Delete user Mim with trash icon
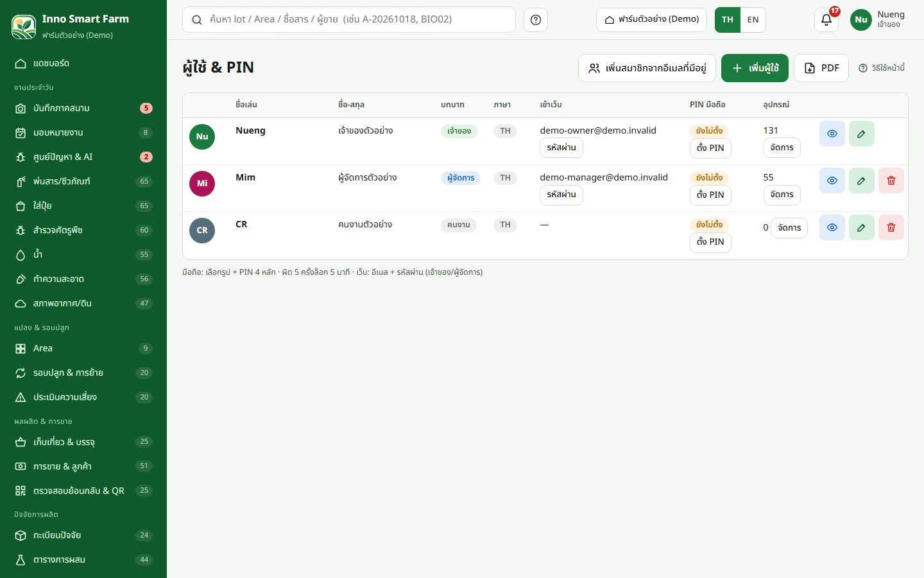924x578 pixels. pos(891,180)
